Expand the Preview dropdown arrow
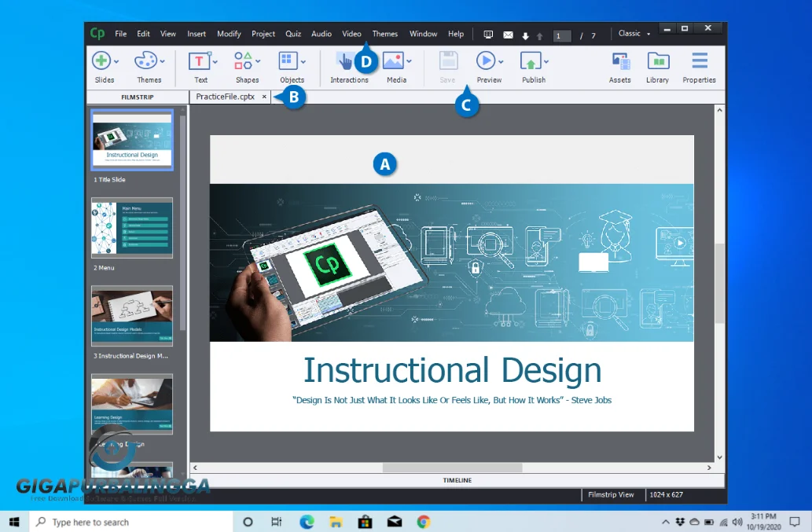The width and height of the screenshot is (812, 532). 501,61
